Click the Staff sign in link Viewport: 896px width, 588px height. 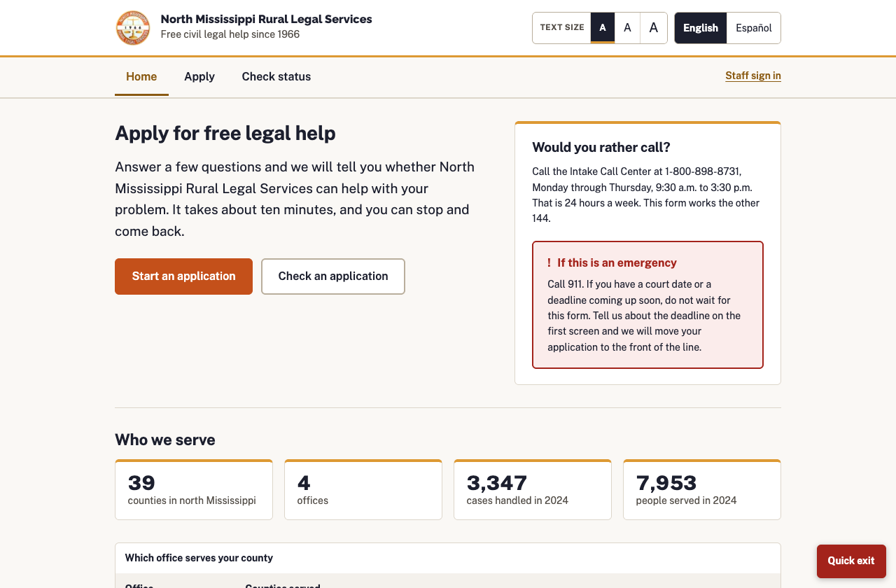[753, 76]
